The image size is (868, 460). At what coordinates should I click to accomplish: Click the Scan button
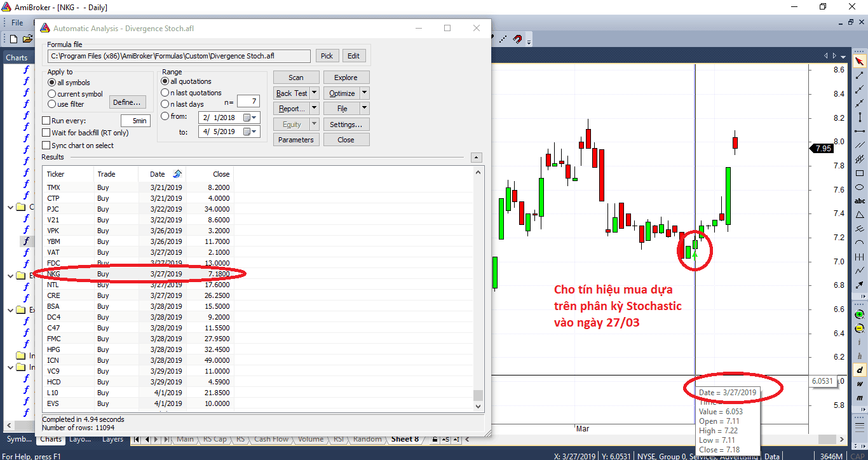pos(296,78)
